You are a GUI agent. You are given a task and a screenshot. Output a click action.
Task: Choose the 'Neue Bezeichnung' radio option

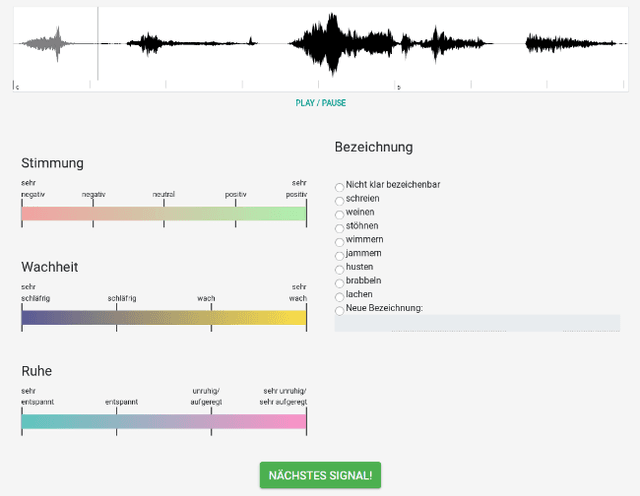[x=339, y=311]
